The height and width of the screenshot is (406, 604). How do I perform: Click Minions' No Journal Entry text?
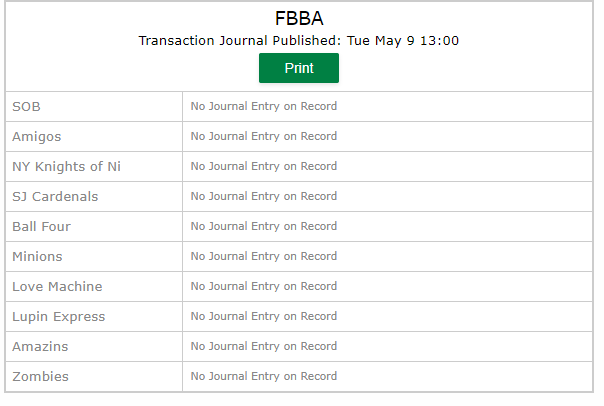pos(264,256)
